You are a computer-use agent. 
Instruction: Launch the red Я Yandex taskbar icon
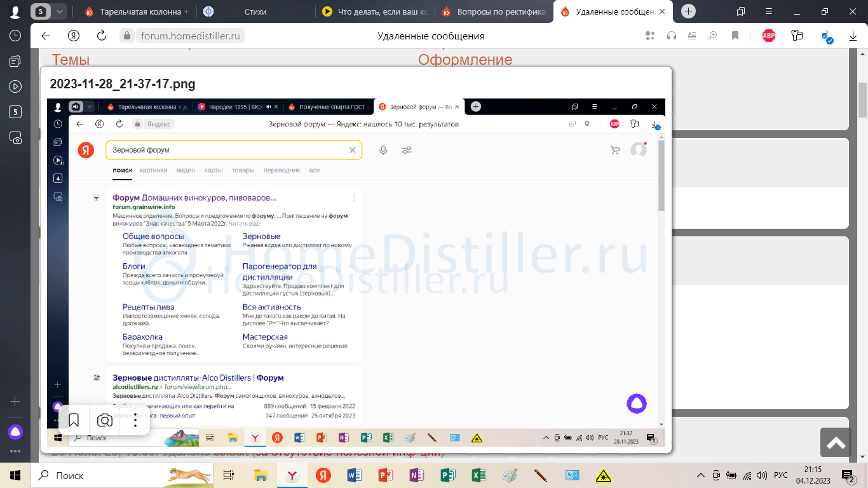tap(323, 475)
